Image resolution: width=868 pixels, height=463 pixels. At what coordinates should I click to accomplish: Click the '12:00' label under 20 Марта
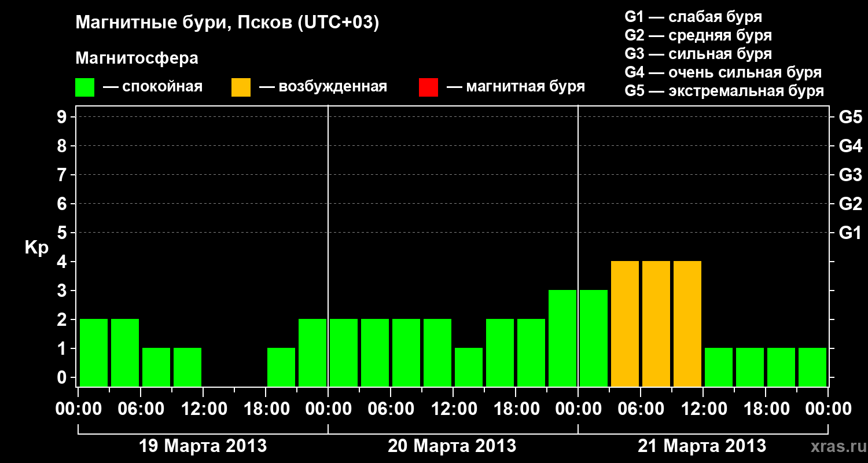tap(454, 409)
